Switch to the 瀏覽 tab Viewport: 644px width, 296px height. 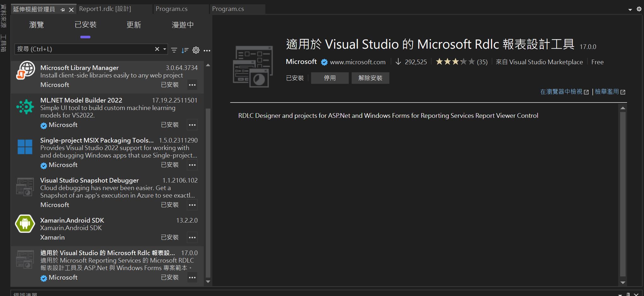[x=36, y=25]
